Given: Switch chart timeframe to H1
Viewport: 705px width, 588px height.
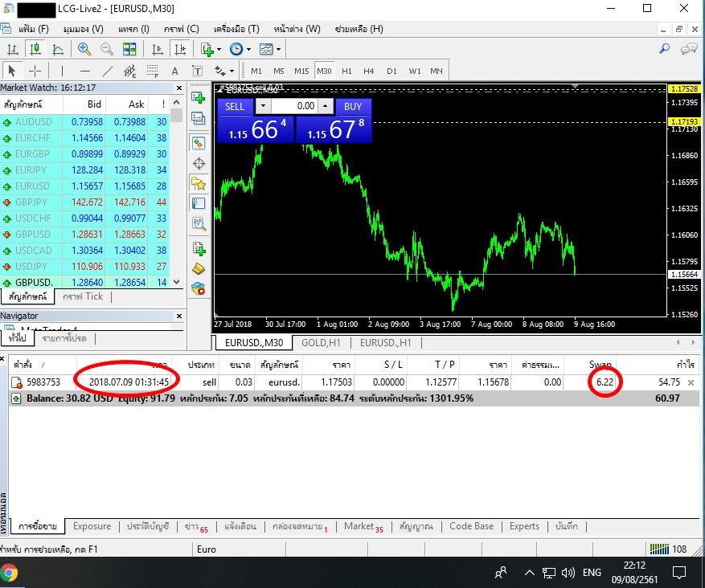Looking at the screenshot, I should [346, 71].
